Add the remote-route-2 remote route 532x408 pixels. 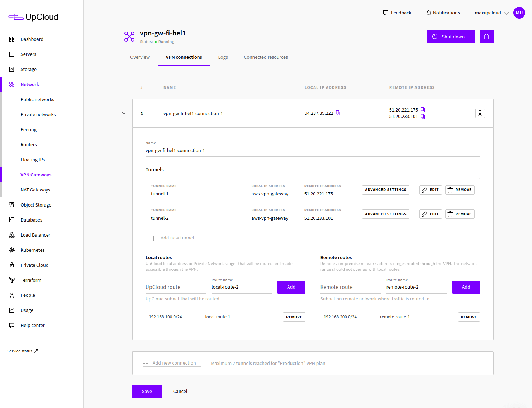(x=466, y=287)
